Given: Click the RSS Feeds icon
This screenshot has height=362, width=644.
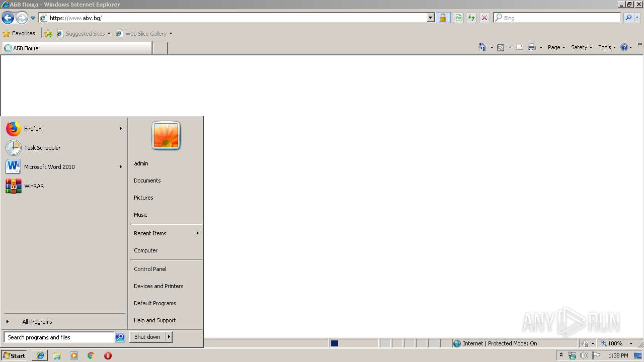Looking at the screenshot, I should tap(501, 47).
